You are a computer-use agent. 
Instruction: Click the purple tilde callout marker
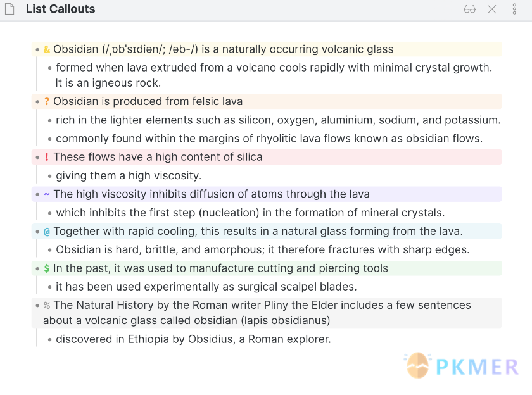(x=47, y=194)
